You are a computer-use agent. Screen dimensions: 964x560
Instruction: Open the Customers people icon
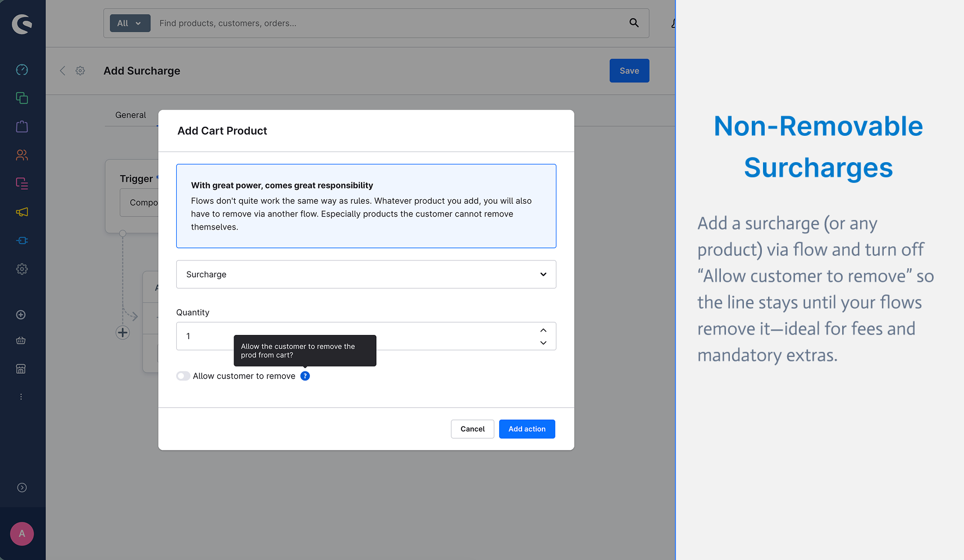(x=22, y=155)
